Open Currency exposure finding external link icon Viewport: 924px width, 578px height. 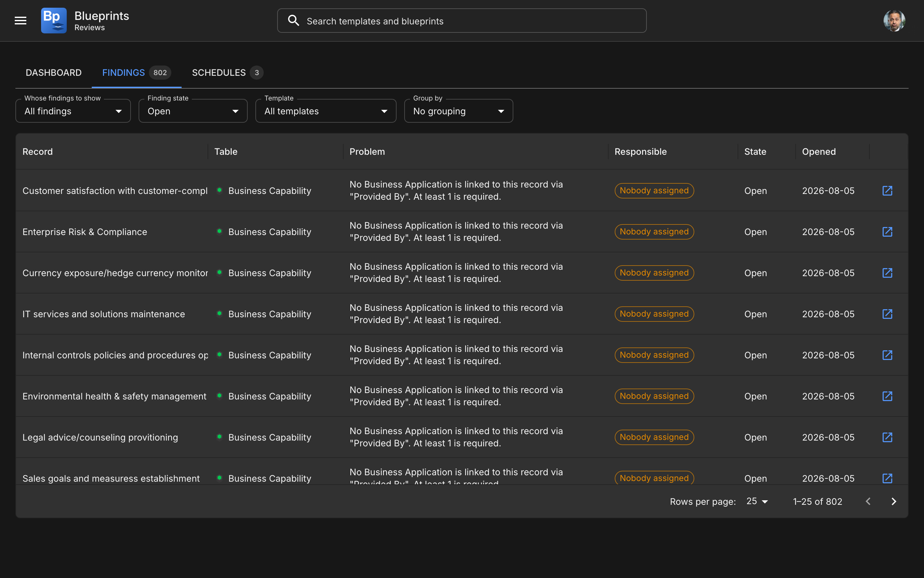click(887, 273)
